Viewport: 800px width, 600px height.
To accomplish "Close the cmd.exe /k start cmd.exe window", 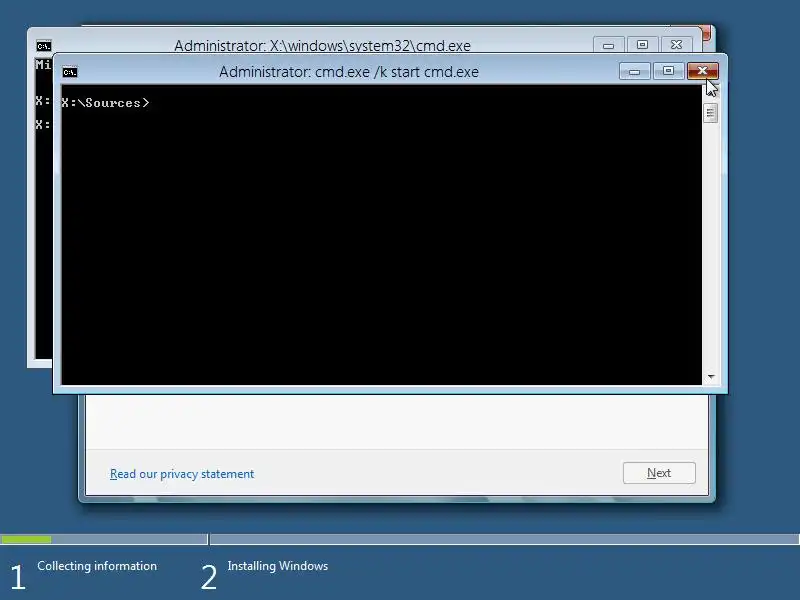I will [703, 71].
